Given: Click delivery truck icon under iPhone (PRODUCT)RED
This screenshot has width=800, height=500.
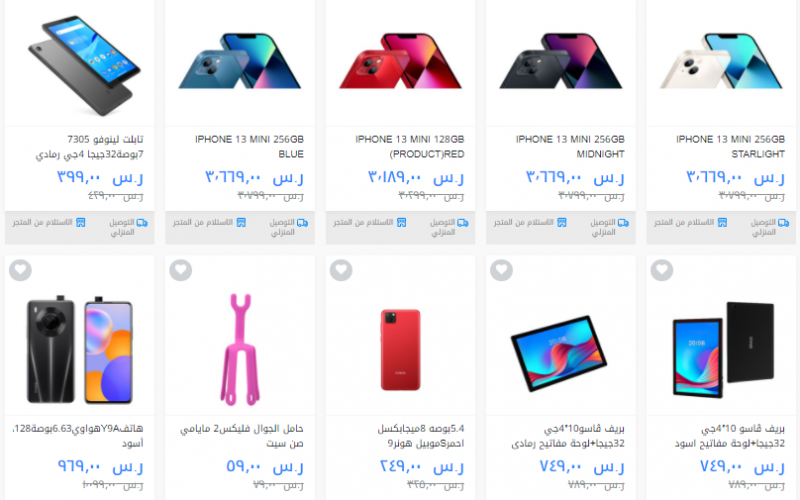Looking at the screenshot, I should click(463, 223).
